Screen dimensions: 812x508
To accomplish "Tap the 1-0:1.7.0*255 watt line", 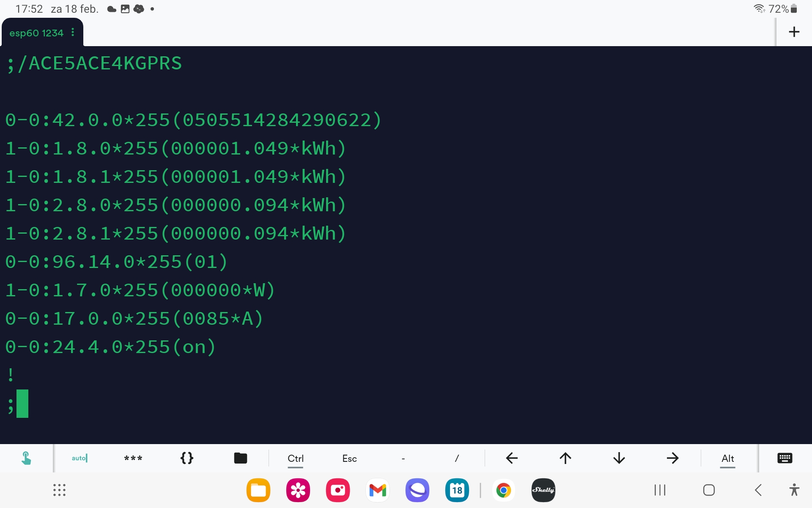I will [x=140, y=290].
